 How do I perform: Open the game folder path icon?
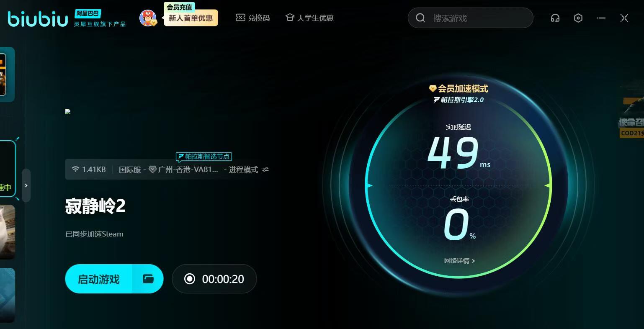pyautogui.click(x=148, y=279)
